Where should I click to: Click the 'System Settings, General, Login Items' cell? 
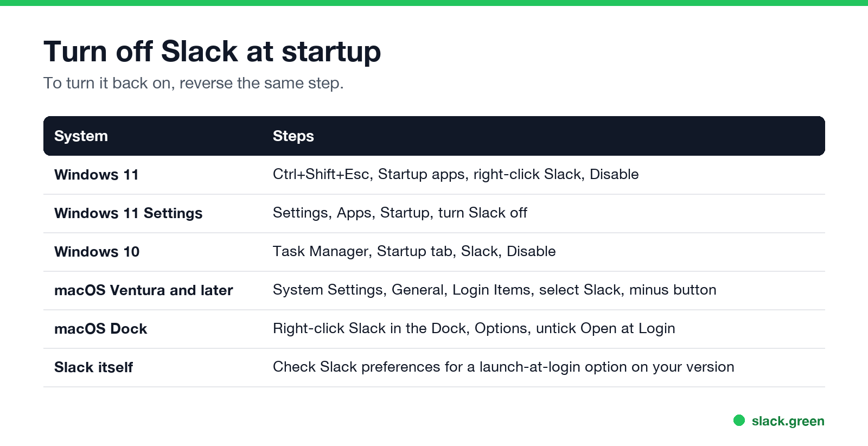click(x=494, y=290)
